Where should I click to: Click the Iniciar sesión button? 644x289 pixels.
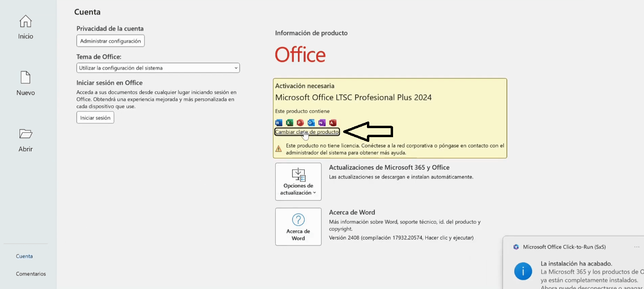[x=95, y=117]
